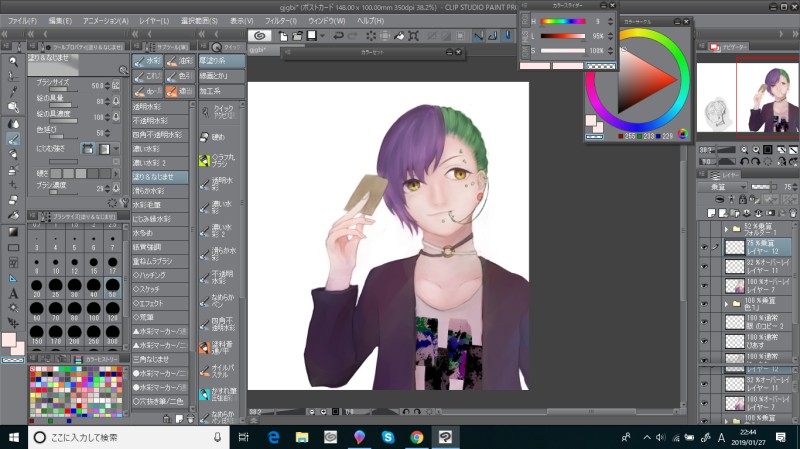Click the New raster layer icon
Screen dimensions: 800x449
tap(711, 213)
